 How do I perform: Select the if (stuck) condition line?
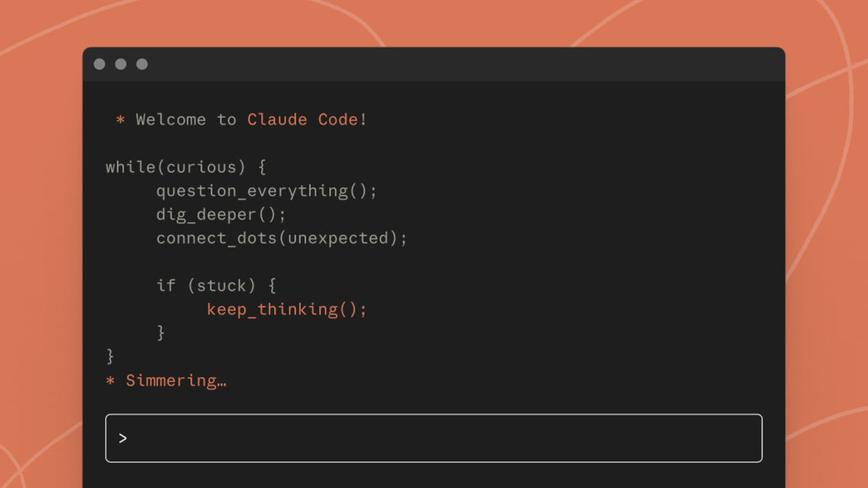tap(218, 285)
